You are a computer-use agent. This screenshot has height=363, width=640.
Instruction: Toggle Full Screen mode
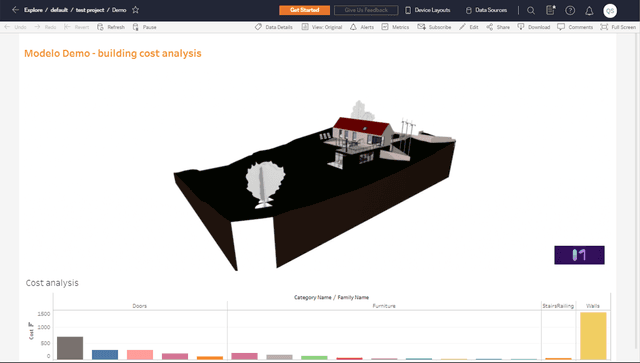pos(618,27)
